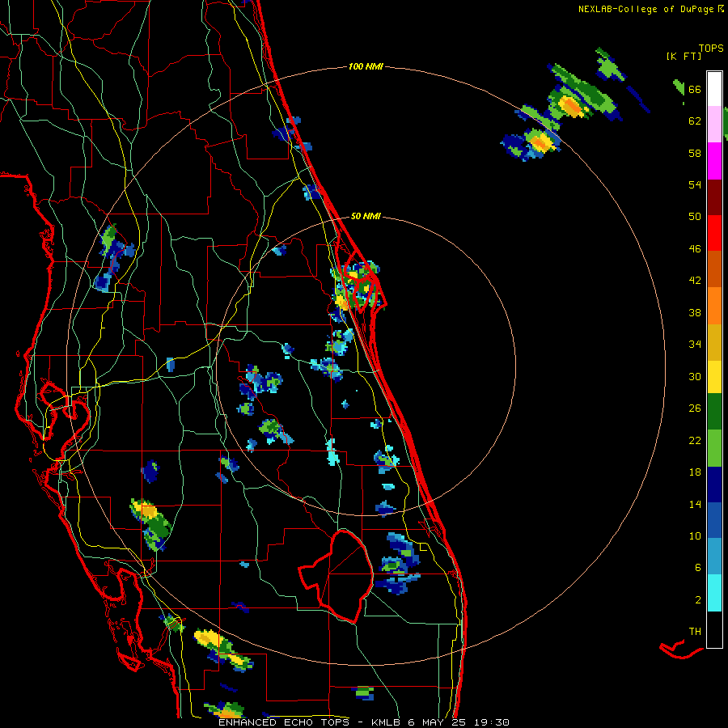Select the white swatch on the color scale

[714, 89]
